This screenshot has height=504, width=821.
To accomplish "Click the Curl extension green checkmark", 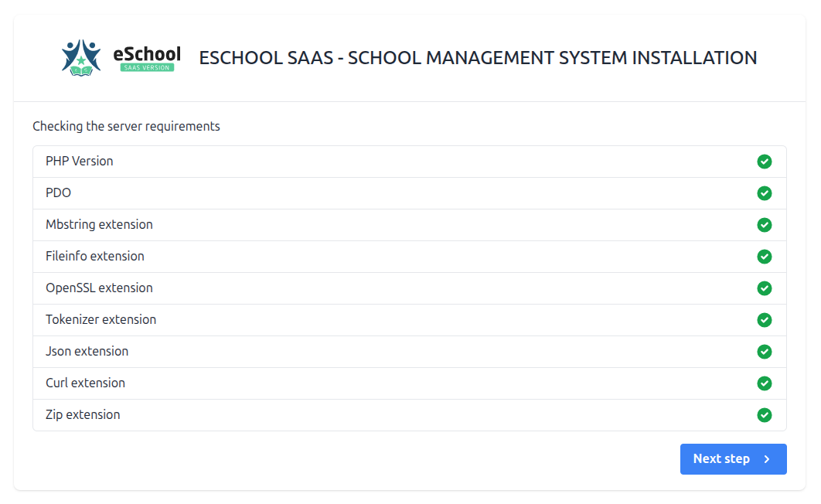I will click(x=764, y=383).
